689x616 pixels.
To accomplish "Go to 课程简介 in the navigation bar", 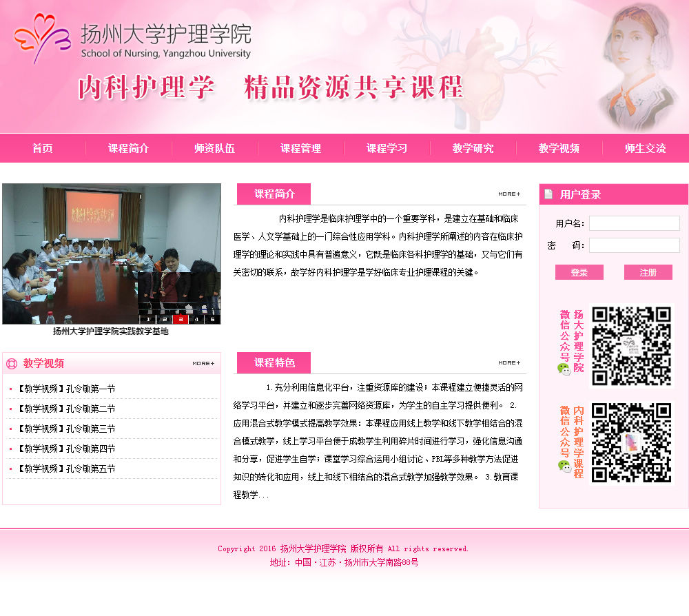I will tap(129, 149).
